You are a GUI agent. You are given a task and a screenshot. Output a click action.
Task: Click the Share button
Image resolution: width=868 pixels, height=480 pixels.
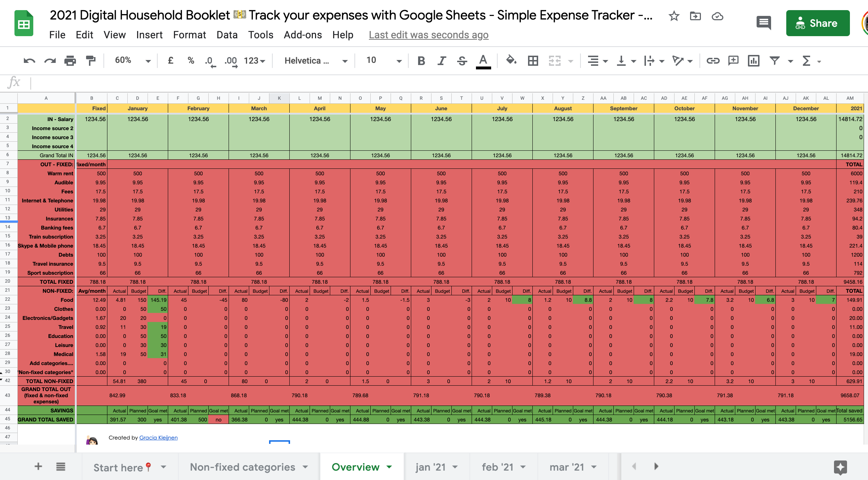point(818,23)
